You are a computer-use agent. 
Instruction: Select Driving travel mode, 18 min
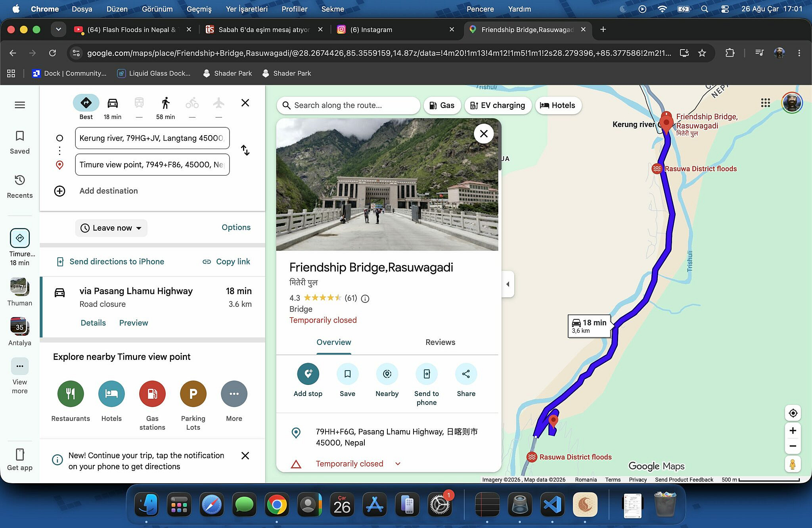pyautogui.click(x=113, y=107)
